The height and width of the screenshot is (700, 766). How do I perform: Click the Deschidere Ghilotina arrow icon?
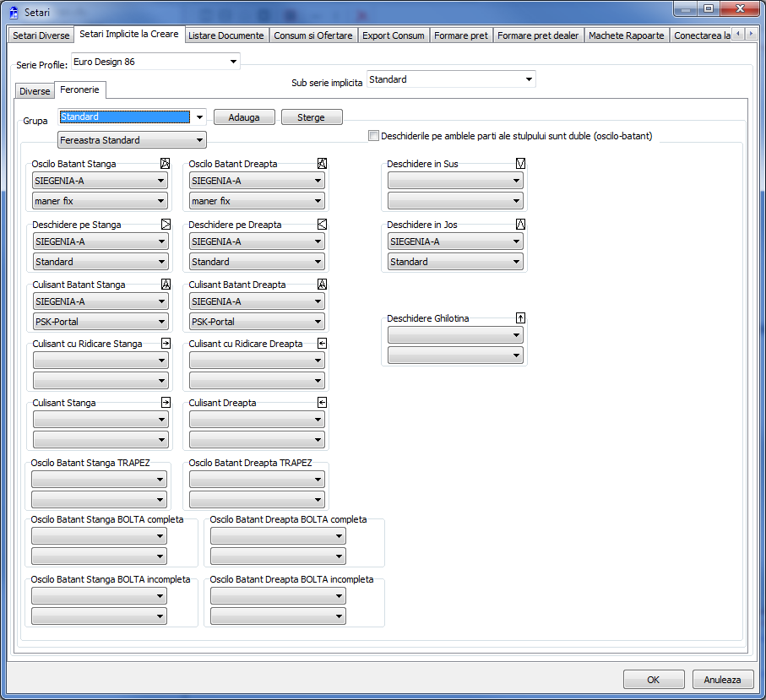click(x=520, y=318)
